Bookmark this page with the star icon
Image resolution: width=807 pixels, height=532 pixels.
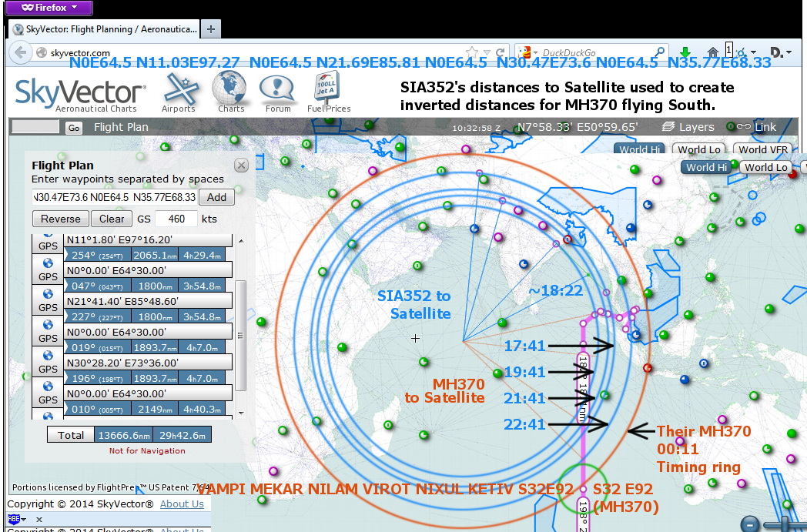point(471,52)
